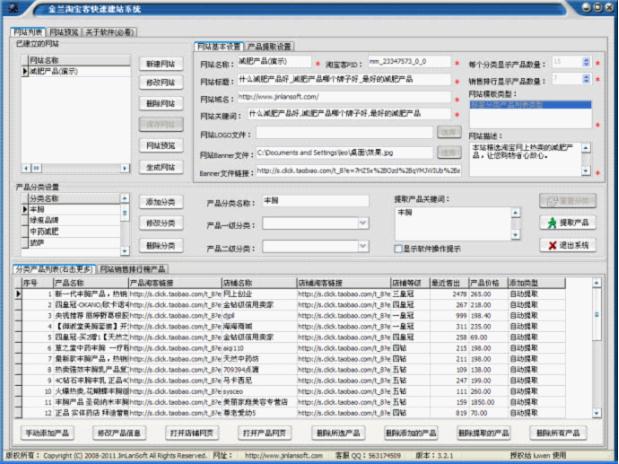The image size is (619, 464).
Task: Click the 删除所选产品 button
Action: point(338,433)
